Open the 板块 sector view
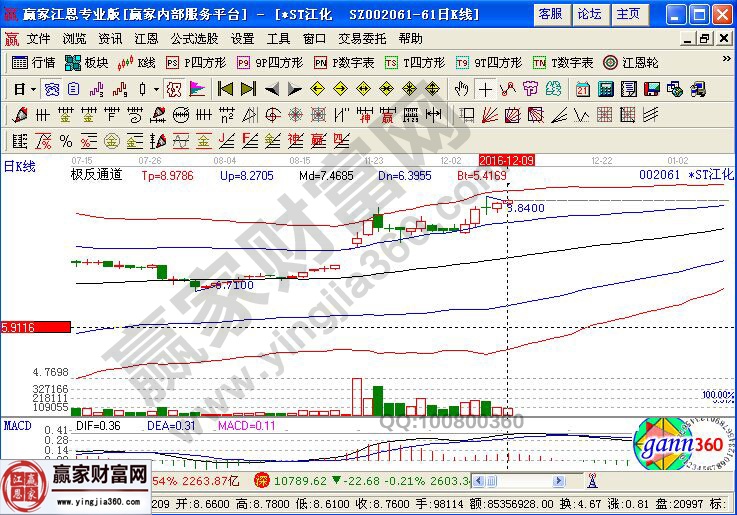 tap(87, 62)
